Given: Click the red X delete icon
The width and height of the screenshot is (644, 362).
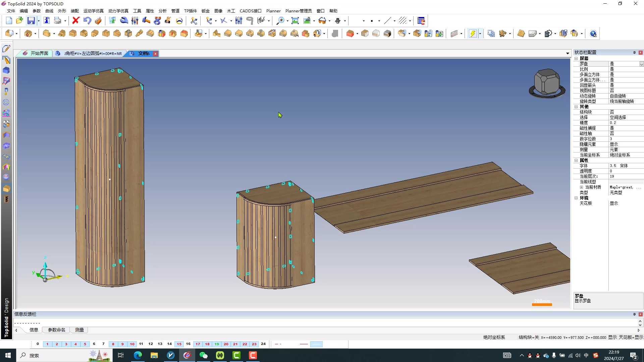Looking at the screenshot, I should click(75, 21).
